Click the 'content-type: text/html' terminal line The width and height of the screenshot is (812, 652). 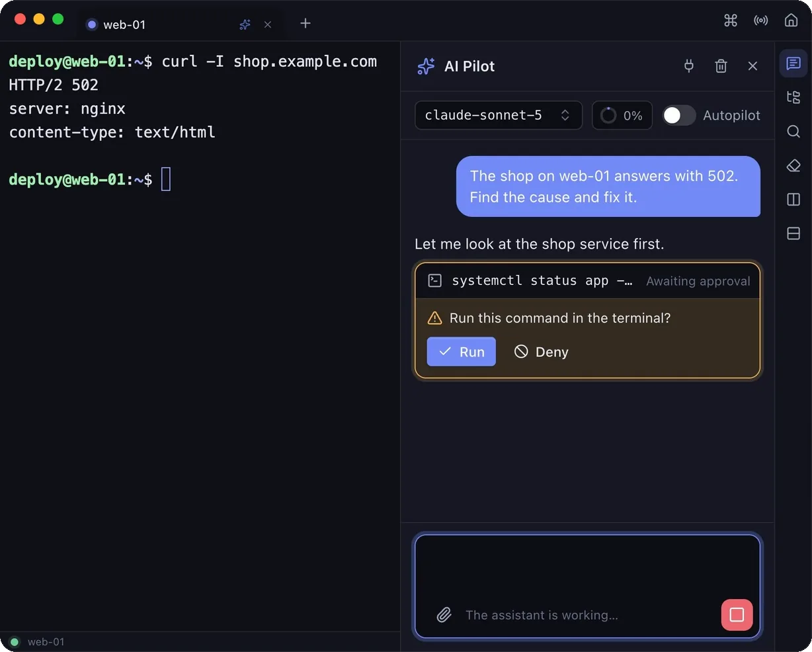(x=112, y=132)
